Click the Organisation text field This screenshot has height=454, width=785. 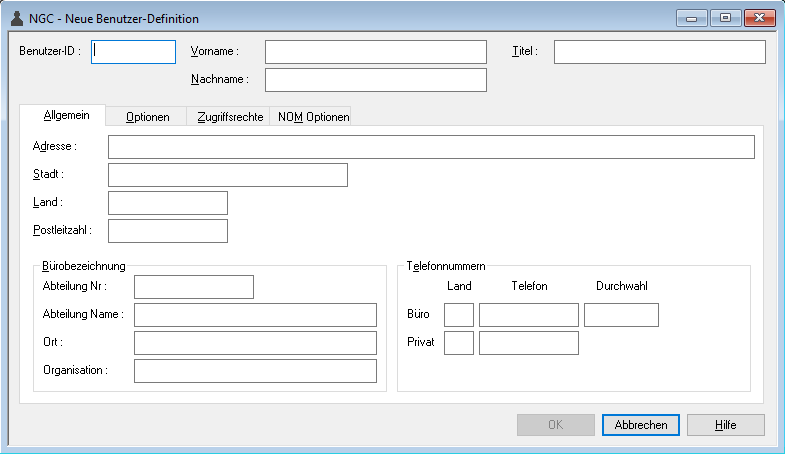255,371
